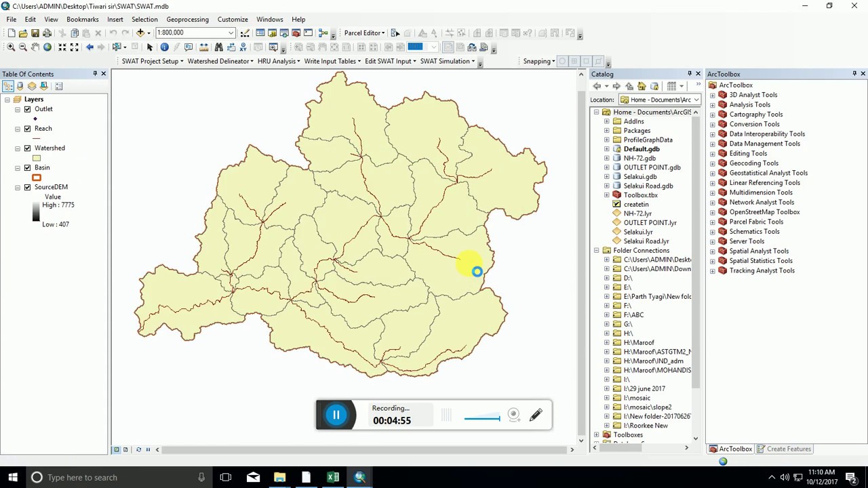Click Basin layer outline swatch
This screenshot has height=488, width=868.
click(37, 178)
